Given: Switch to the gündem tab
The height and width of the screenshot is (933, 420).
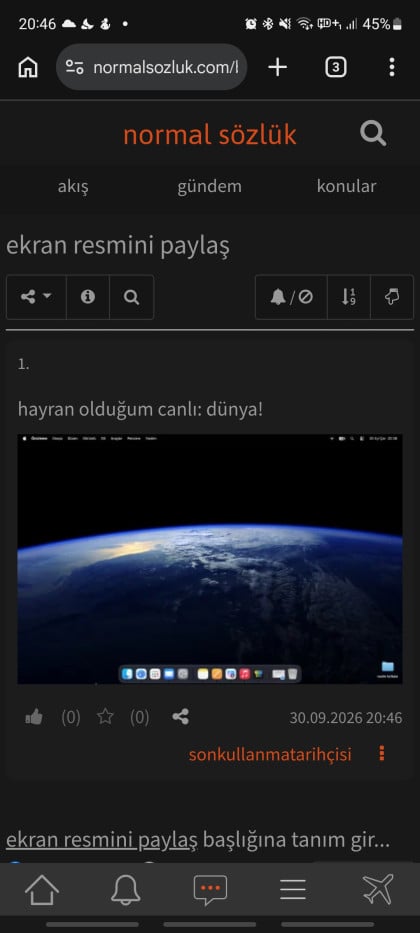Looking at the screenshot, I should coord(209,186).
